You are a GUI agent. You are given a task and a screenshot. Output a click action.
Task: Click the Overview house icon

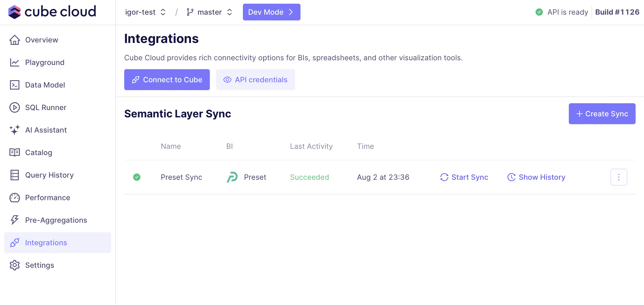(14, 40)
